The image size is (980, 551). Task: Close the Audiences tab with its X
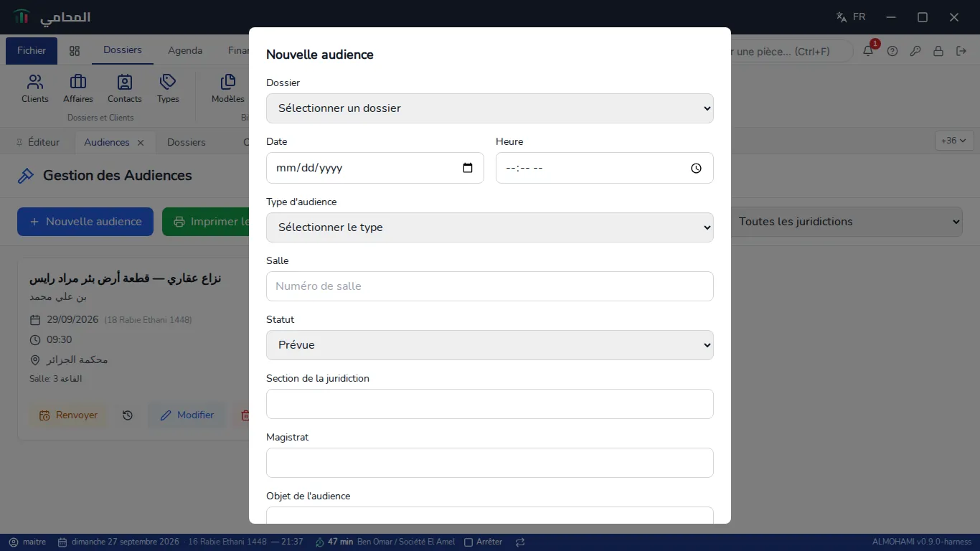pos(141,143)
